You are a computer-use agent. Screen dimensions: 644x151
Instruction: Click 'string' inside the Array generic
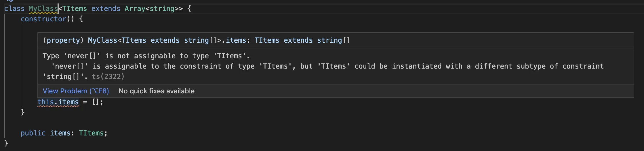(162, 9)
